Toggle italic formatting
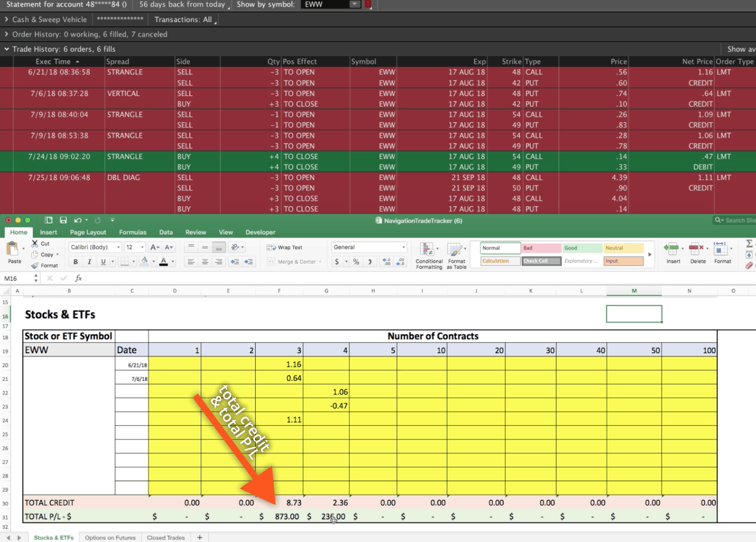The image size is (756, 542). click(89, 262)
